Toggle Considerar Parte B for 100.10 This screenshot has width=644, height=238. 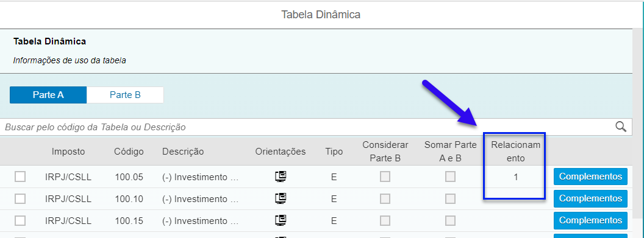click(x=385, y=198)
